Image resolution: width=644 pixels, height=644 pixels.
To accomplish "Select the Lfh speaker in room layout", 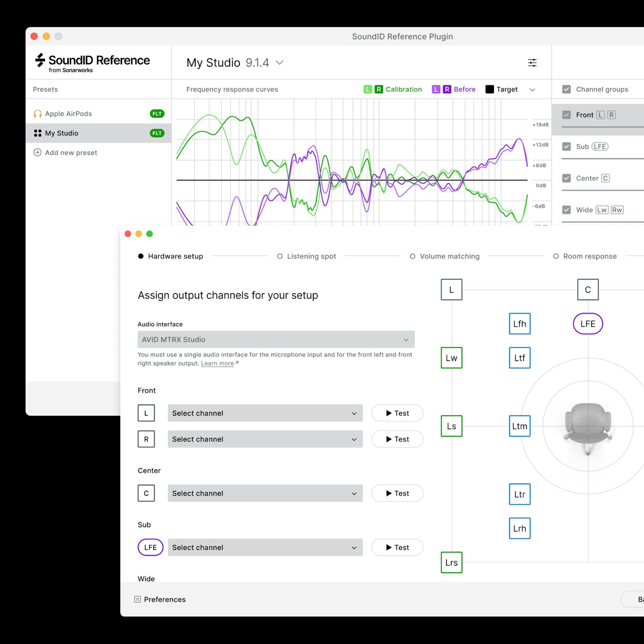I will [520, 324].
